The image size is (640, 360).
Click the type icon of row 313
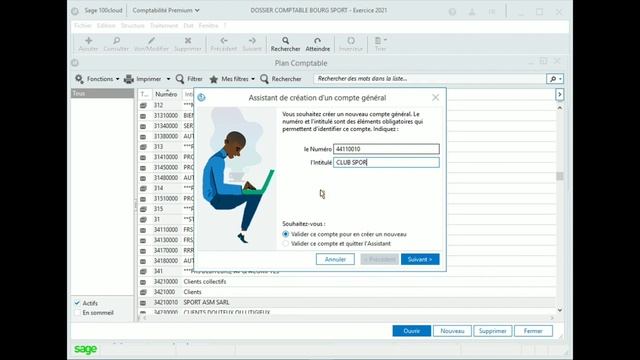click(143, 147)
